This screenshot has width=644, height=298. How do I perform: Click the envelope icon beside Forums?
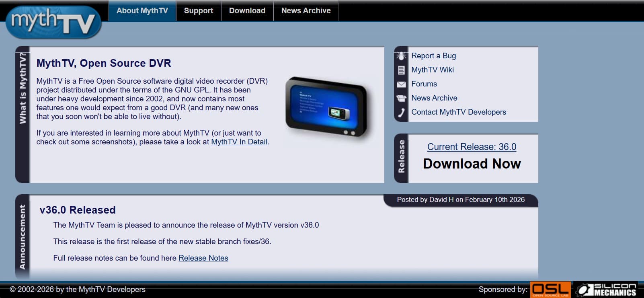(401, 84)
